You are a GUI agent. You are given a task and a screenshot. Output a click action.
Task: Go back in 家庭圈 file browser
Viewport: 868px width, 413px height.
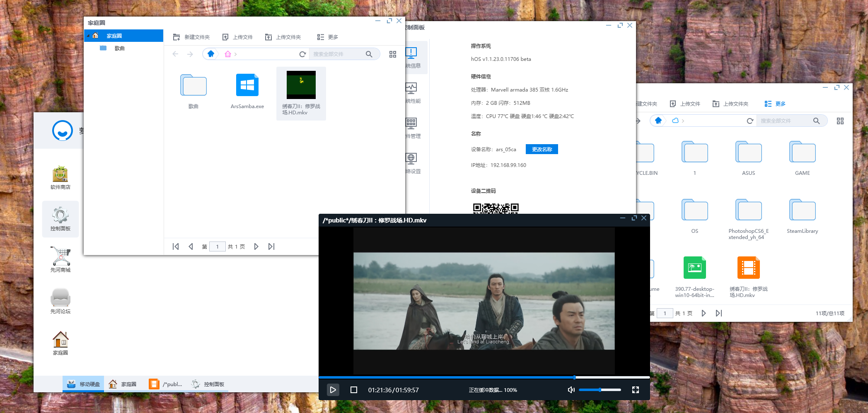tap(176, 54)
